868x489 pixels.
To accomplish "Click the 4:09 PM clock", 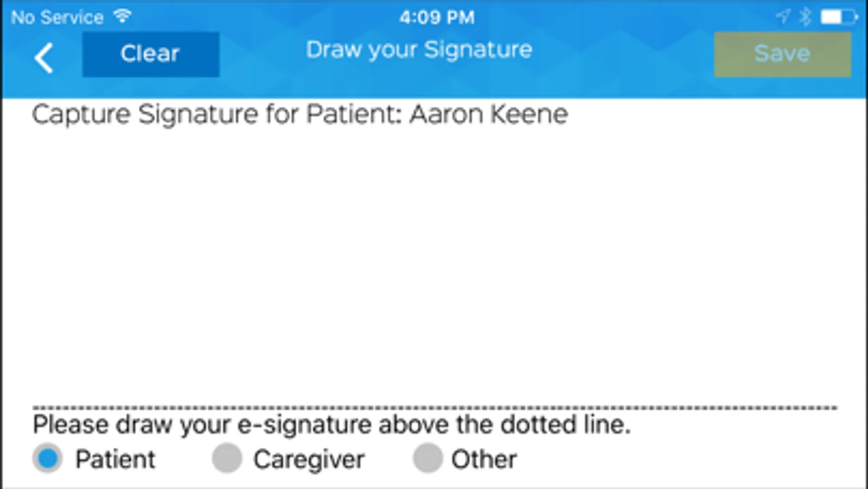I will (x=437, y=17).
